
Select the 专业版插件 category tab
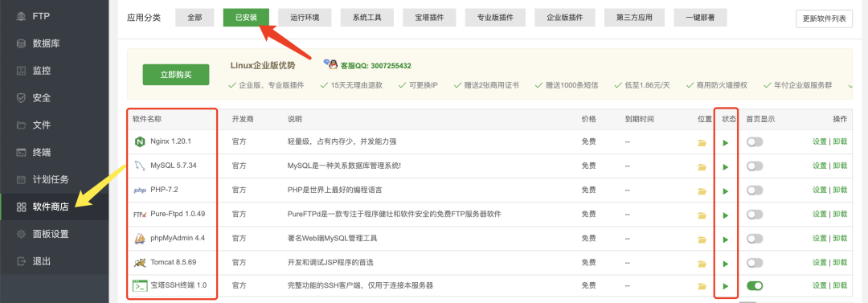click(x=495, y=17)
